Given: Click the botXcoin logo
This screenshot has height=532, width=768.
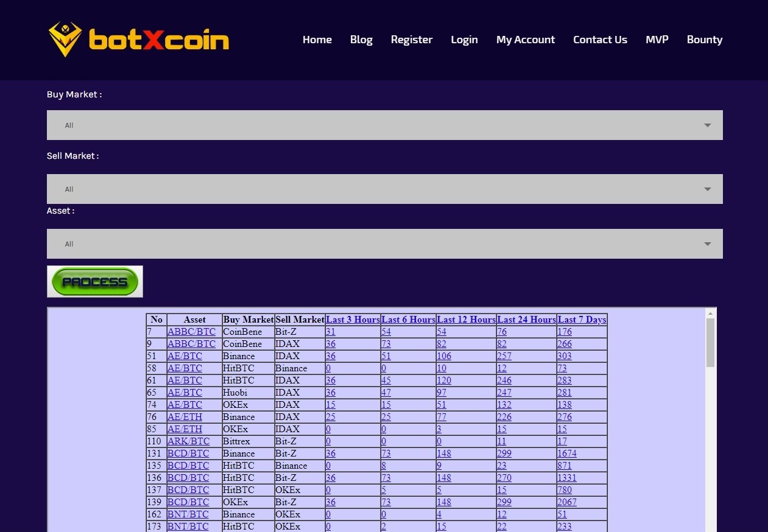Looking at the screenshot, I should coord(138,40).
